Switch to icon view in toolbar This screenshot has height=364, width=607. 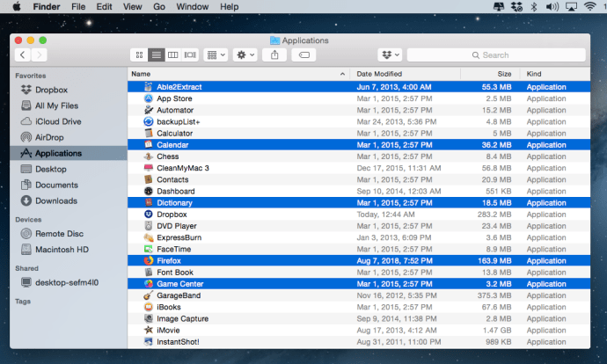pyautogui.click(x=139, y=55)
